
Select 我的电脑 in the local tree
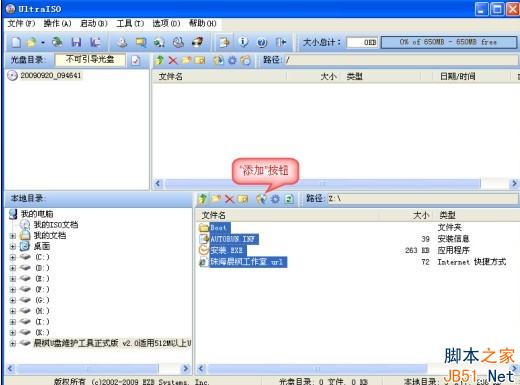pyautogui.click(x=37, y=214)
